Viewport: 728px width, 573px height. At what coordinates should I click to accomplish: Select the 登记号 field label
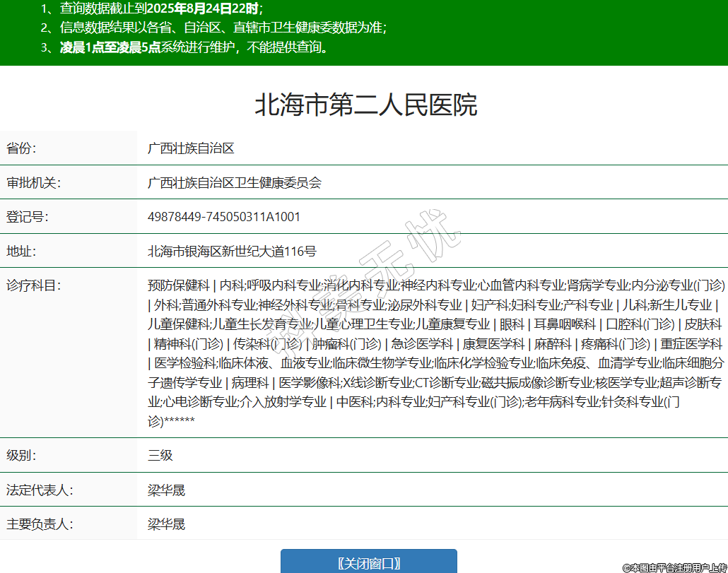click(x=27, y=217)
